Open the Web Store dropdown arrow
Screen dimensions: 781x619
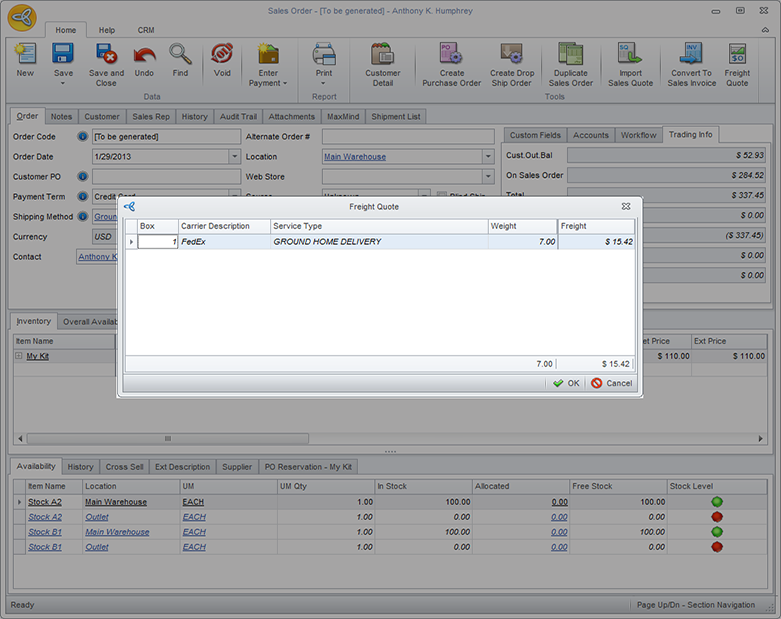(488, 177)
